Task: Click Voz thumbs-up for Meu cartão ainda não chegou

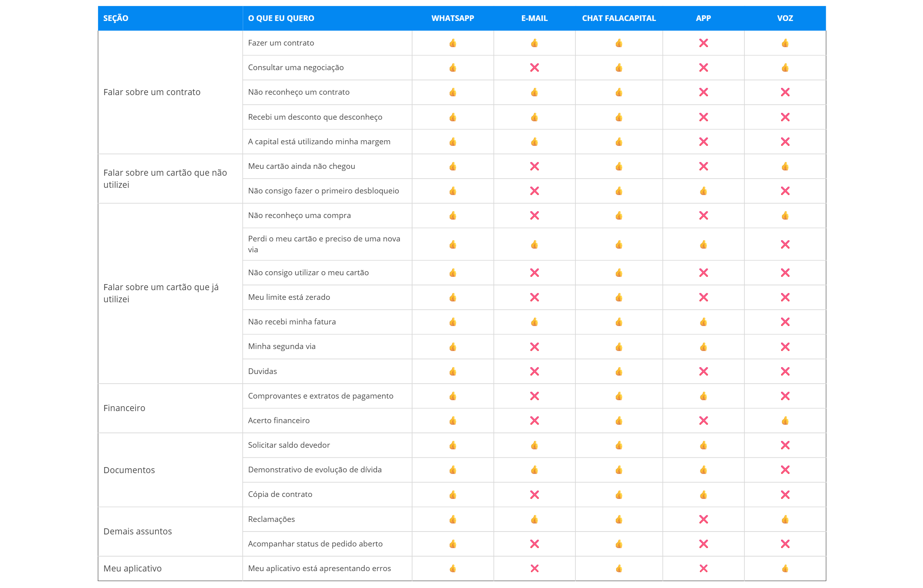Action: (x=785, y=166)
